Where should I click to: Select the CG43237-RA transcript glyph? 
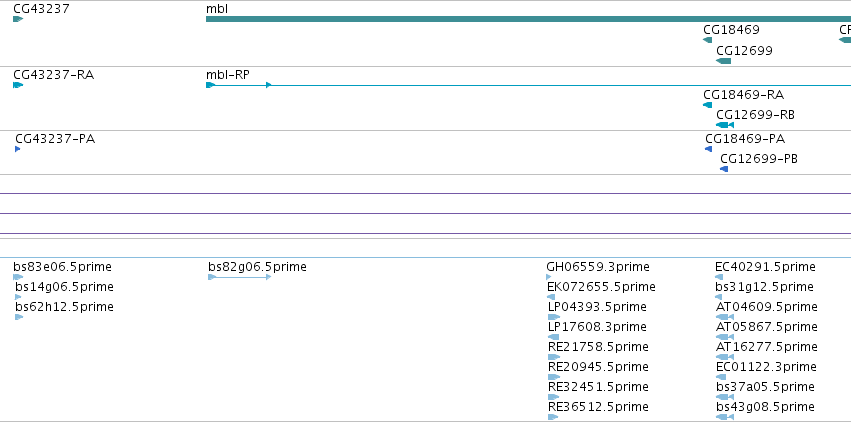coord(18,85)
